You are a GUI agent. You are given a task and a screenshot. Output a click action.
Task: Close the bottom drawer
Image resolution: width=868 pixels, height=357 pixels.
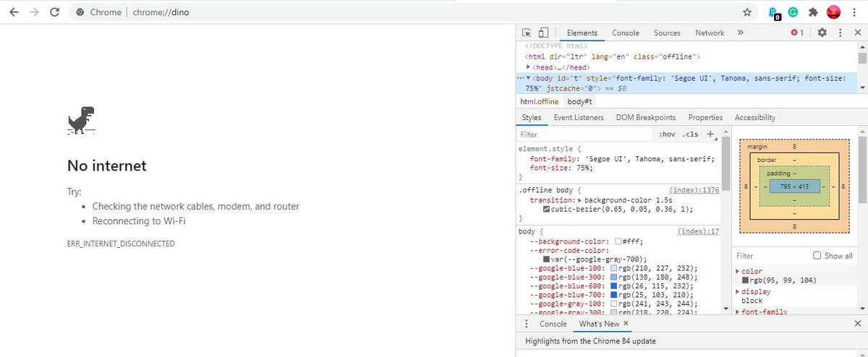858,324
